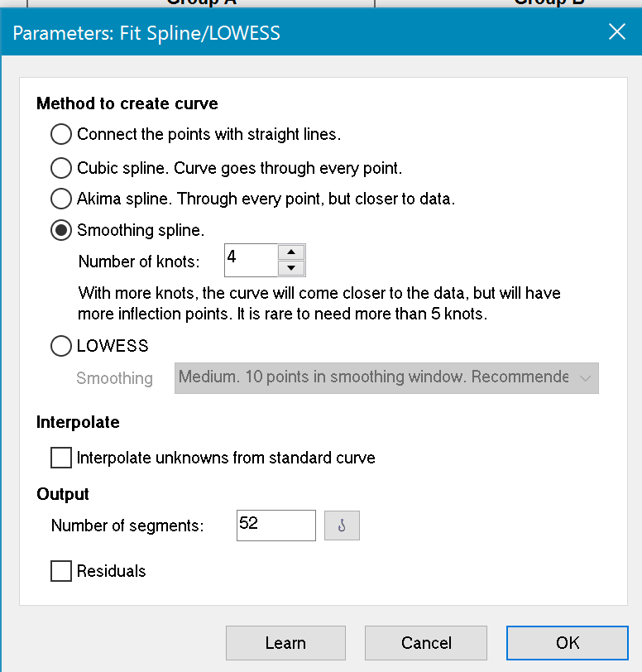Click the hook icon beside Number of segments
The height and width of the screenshot is (672, 642).
pos(342,525)
